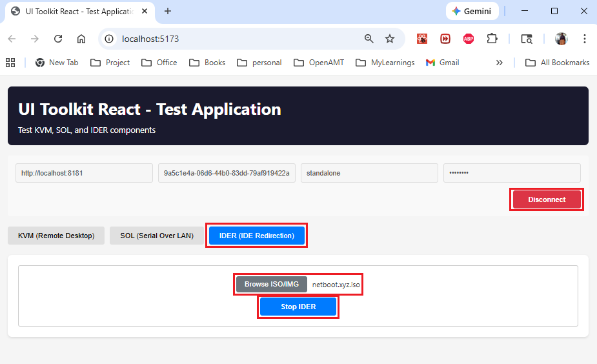Select the SOL (Serial Over LAN) tab

pyautogui.click(x=157, y=236)
